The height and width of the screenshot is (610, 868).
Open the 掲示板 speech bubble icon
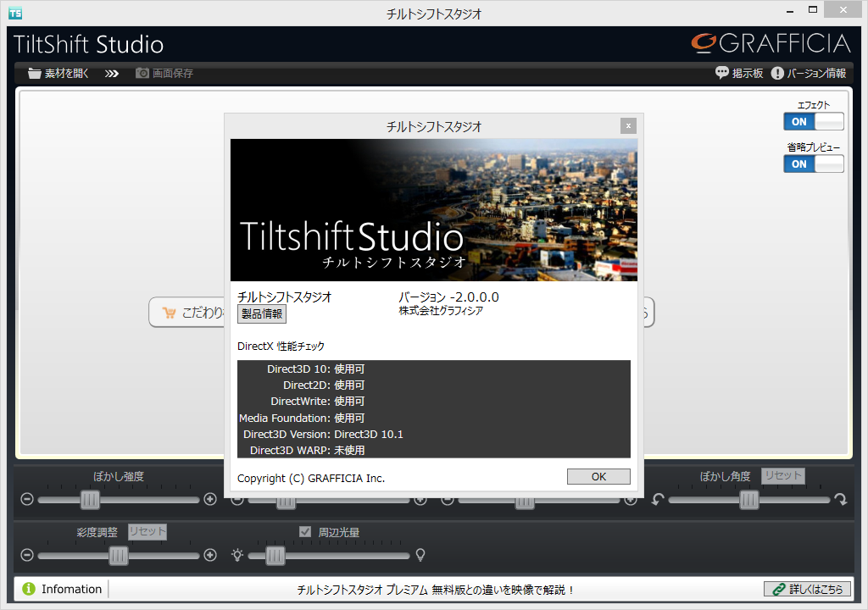click(x=721, y=73)
